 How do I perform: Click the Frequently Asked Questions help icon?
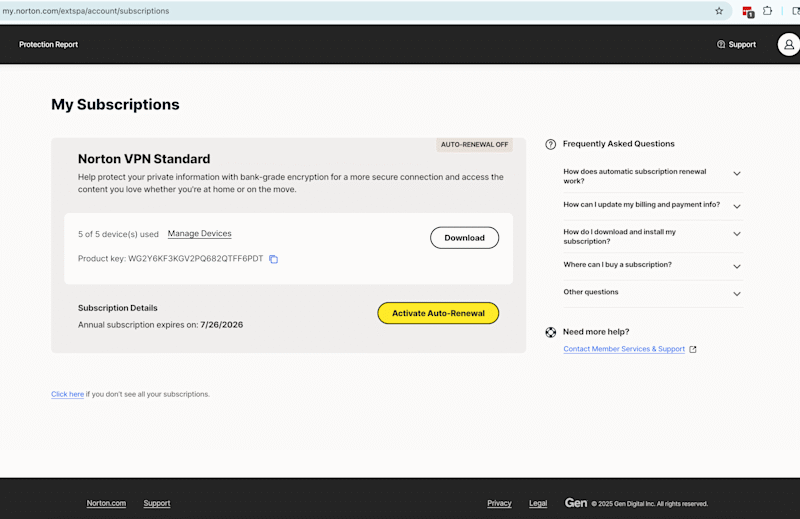coord(551,144)
